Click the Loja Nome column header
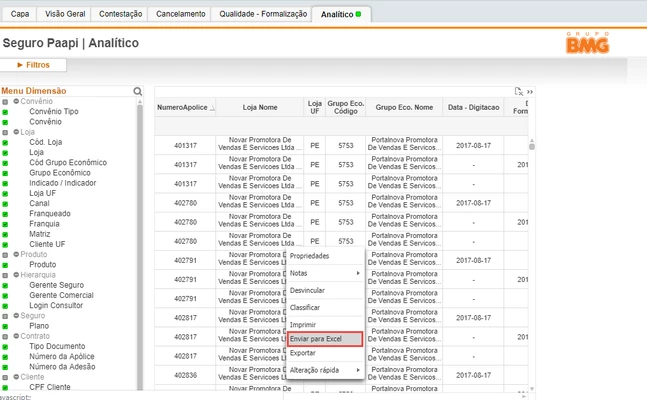This screenshot has width=647, height=400. tap(260, 107)
